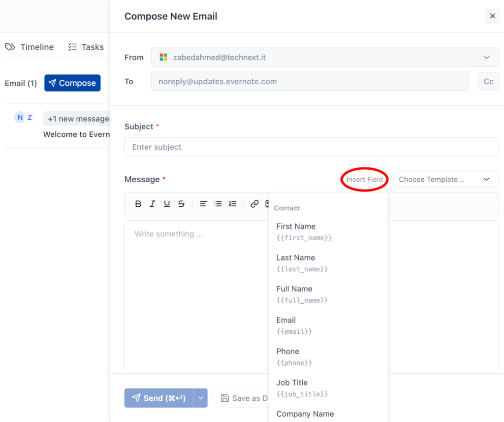Switch to the Tasks tab
This screenshot has width=504, height=422.
(86, 46)
